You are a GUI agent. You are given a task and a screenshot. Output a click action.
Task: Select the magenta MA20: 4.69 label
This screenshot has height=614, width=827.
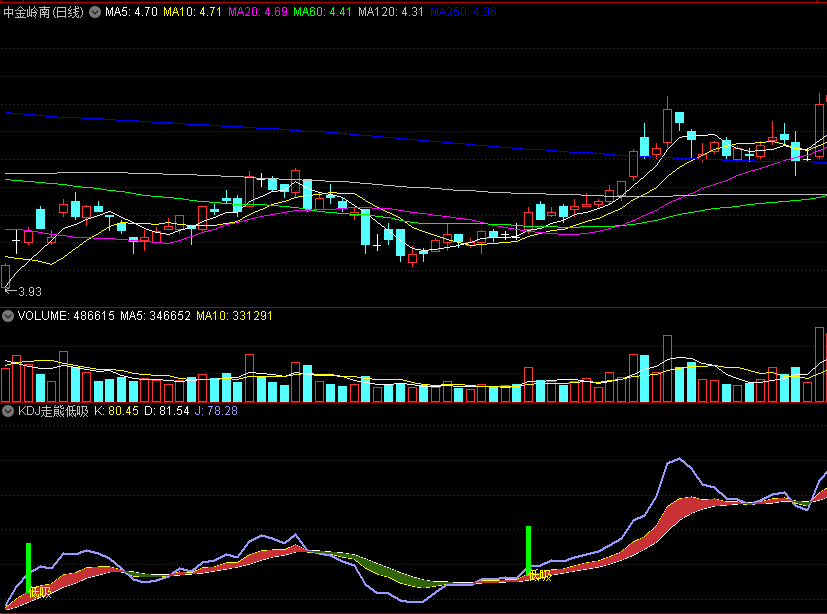(x=258, y=12)
